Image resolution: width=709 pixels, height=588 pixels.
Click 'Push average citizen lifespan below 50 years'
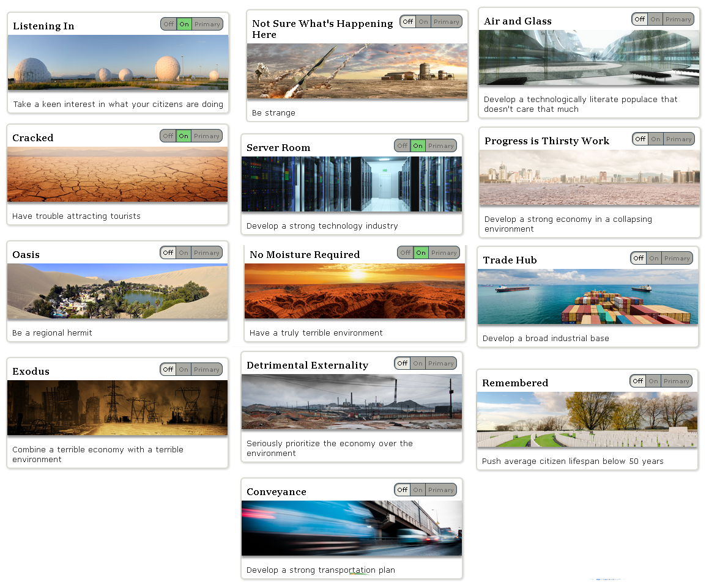point(573,461)
